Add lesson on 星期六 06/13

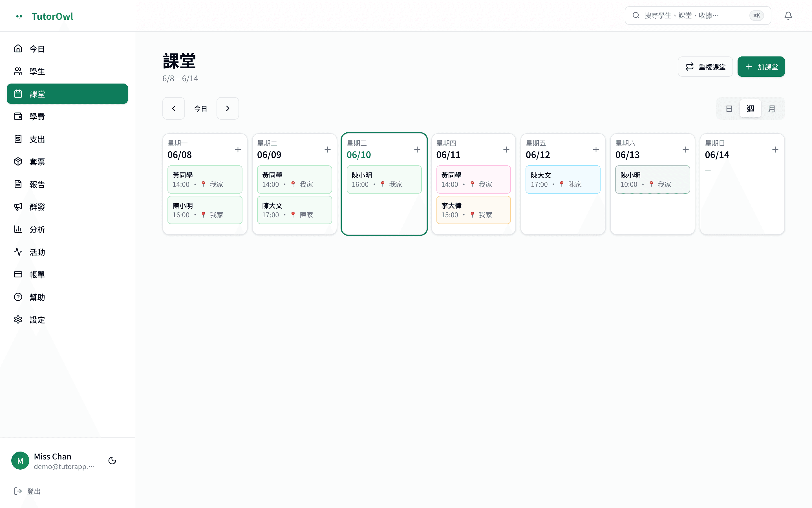(685, 150)
